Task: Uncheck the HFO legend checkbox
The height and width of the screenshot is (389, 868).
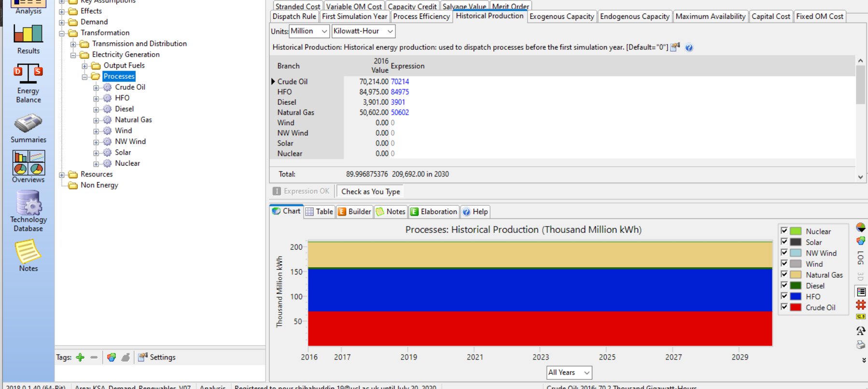Action: 784,296
